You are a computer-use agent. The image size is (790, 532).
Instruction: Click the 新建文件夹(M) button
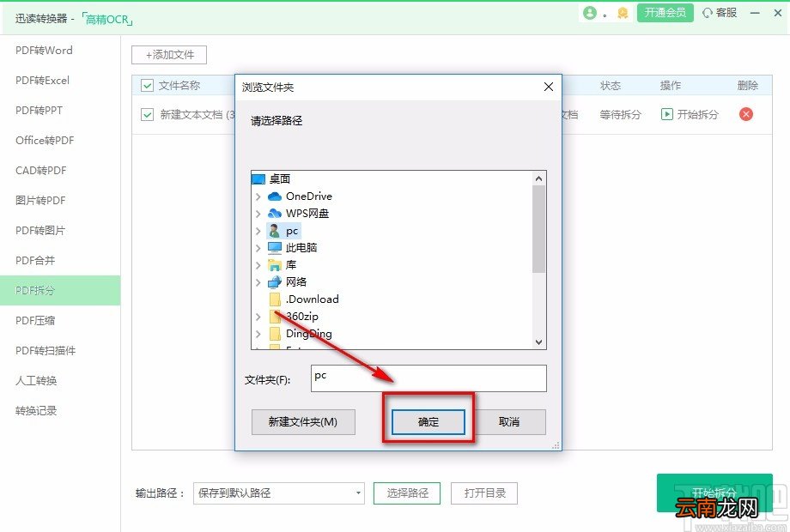[x=303, y=422]
